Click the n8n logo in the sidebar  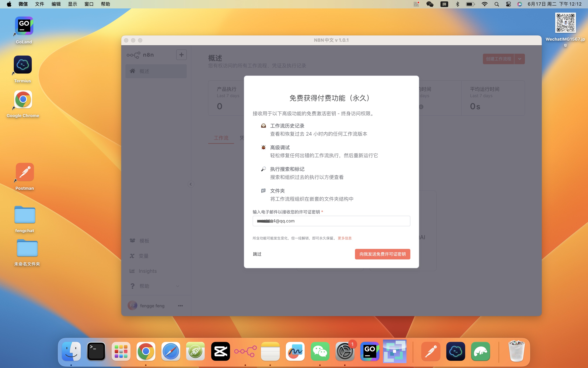pyautogui.click(x=140, y=55)
